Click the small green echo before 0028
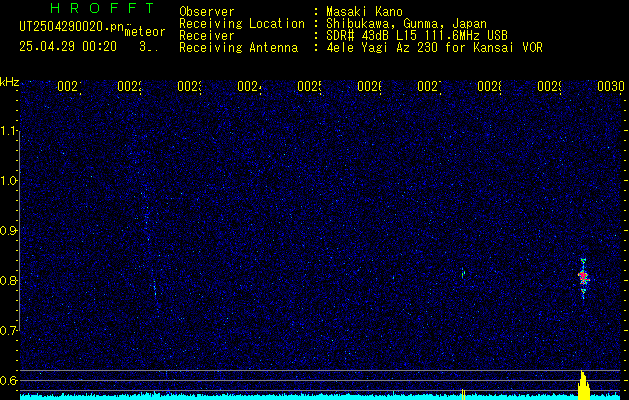This screenshot has width=629, height=400. click(463, 273)
